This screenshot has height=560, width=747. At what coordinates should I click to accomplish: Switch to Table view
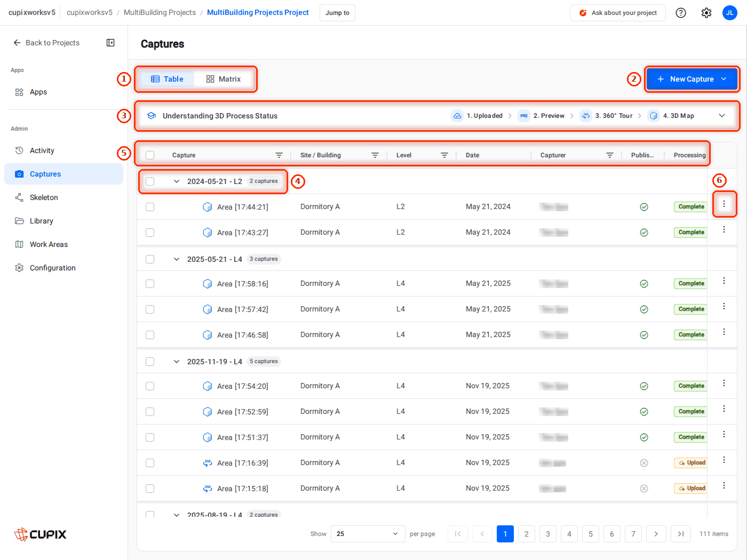point(167,79)
